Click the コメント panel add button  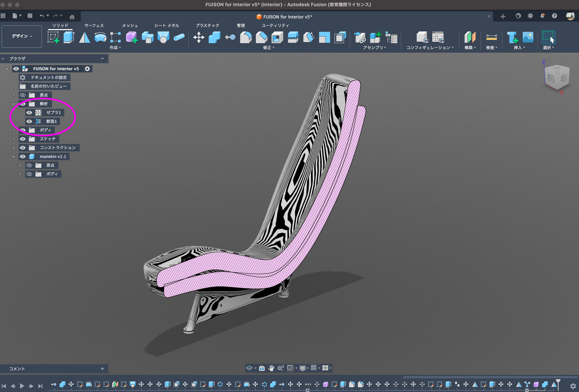102,369
